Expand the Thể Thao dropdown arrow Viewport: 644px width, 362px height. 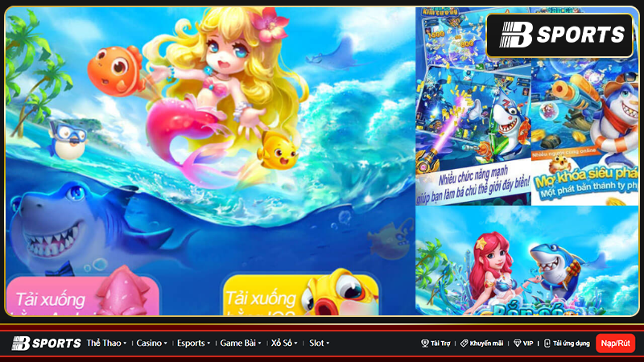(125, 343)
